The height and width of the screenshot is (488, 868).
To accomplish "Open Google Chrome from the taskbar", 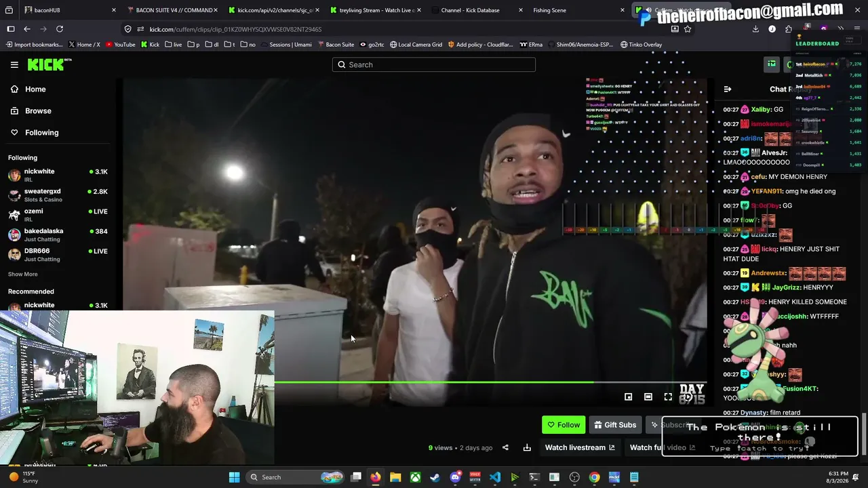I will (594, 477).
